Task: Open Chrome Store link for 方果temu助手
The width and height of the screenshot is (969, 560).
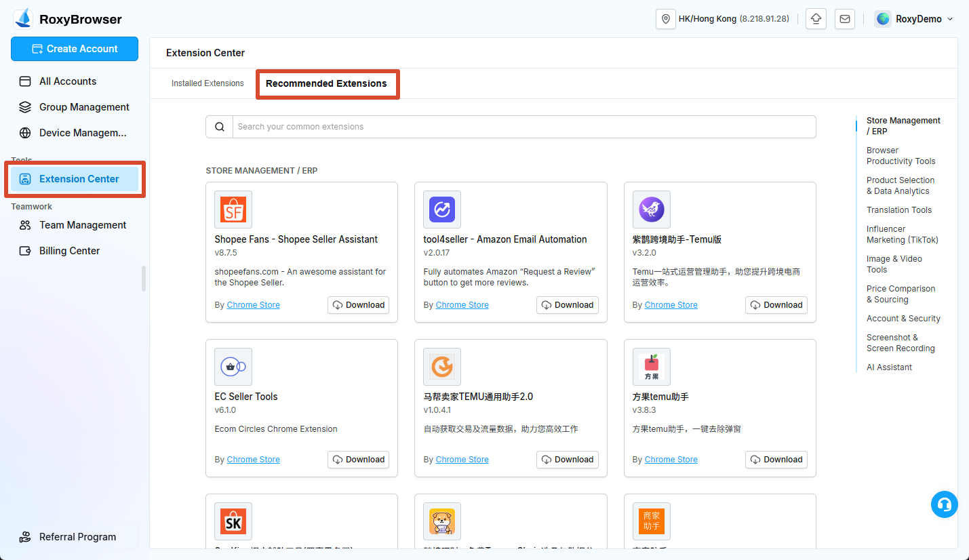Action: click(x=671, y=460)
